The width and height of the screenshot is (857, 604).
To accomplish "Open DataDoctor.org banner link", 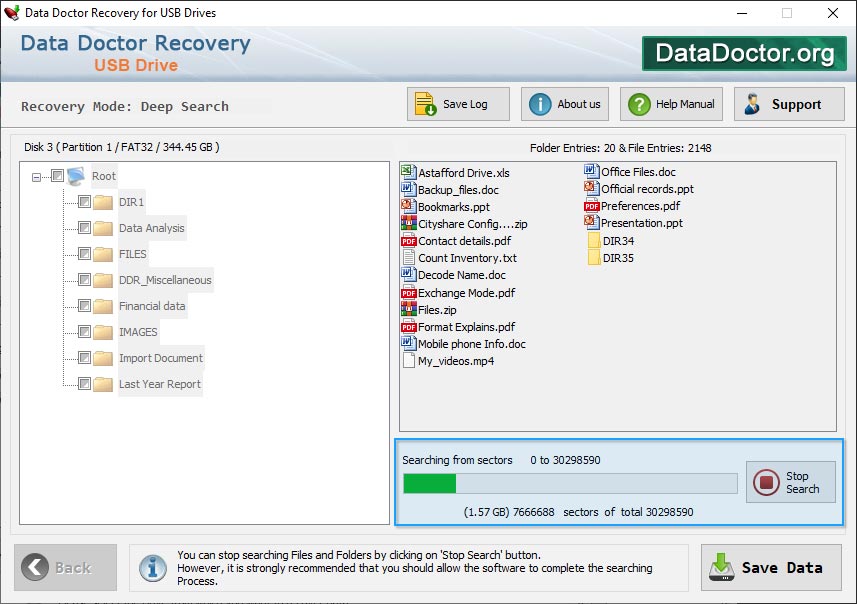I will [744, 54].
